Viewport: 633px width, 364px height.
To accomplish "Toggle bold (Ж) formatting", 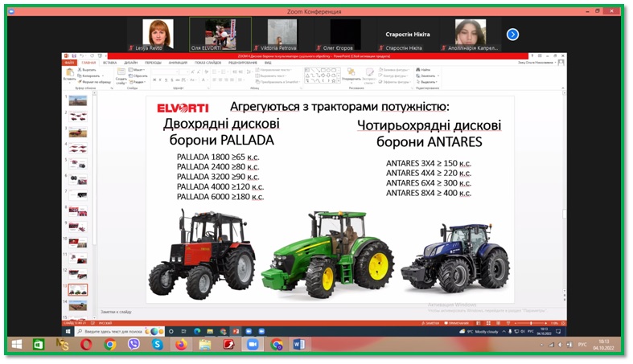I will 154,80.
